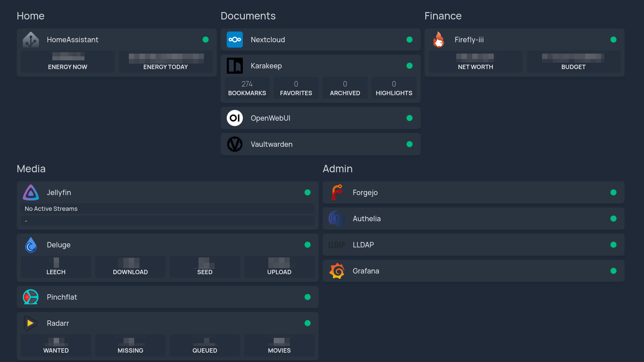The height and width of the screenshot is (362, 644).
Task: Click the Net Worth stat block
Action: pyautogui.click(x=476, y=62)
